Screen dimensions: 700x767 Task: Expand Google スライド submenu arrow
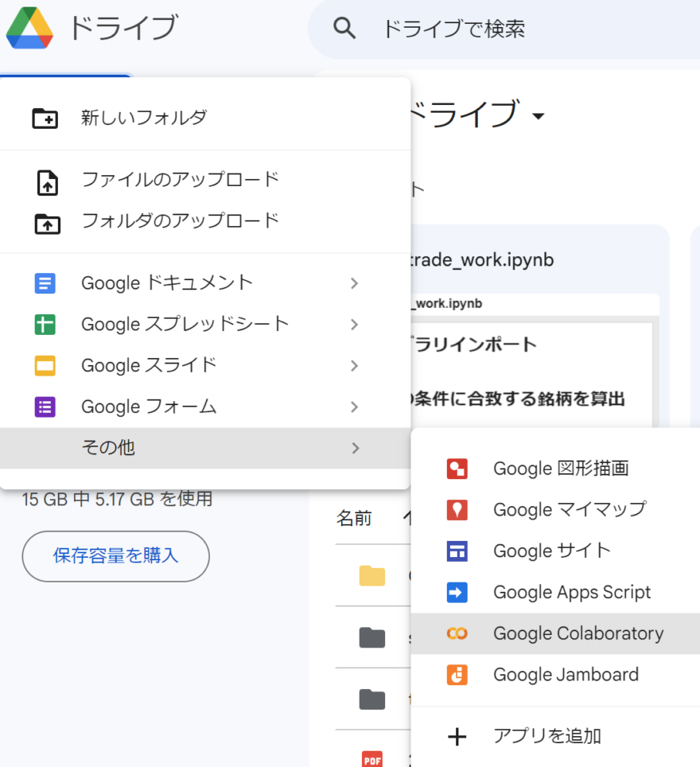click(x=355, y=365)
